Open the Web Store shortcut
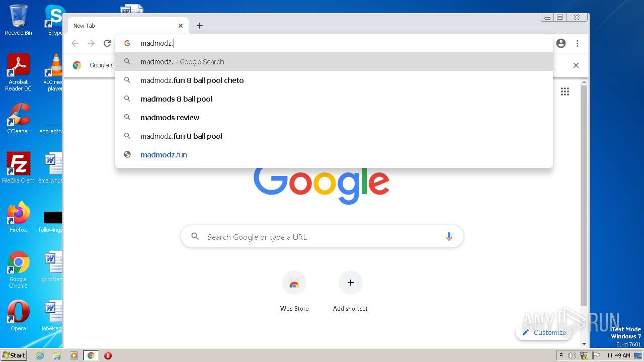644x362 pixels. tap(294, 292)
